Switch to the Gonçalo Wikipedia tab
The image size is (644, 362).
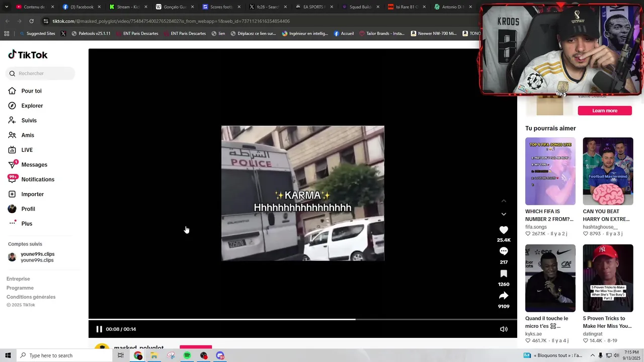(x=174, y=7)
